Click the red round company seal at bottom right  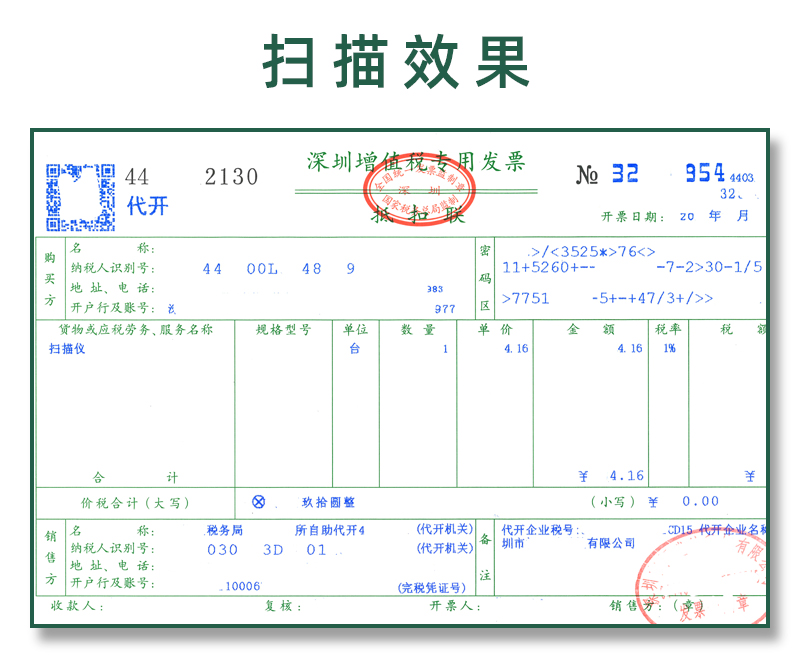702,578
